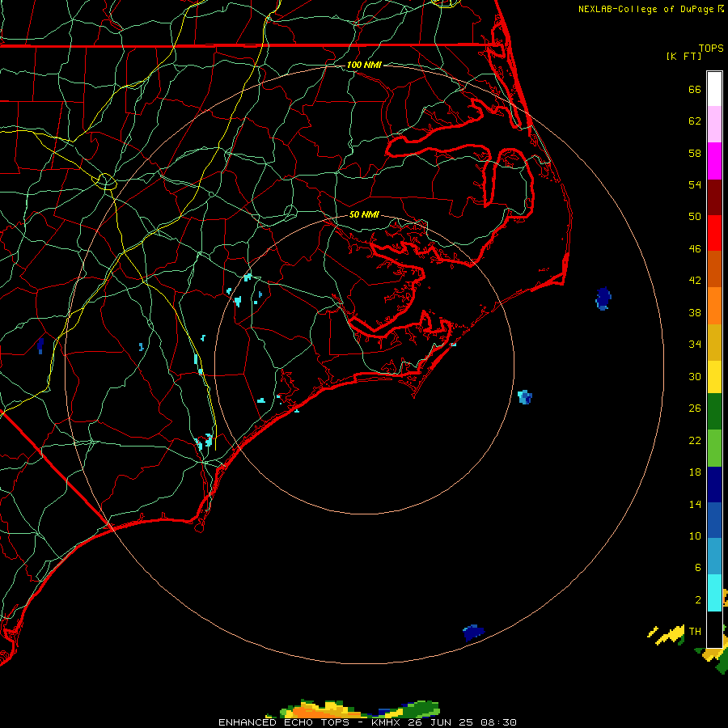The image size is (728, 728).
Task: Click the legend value 2
Action: 697,600
